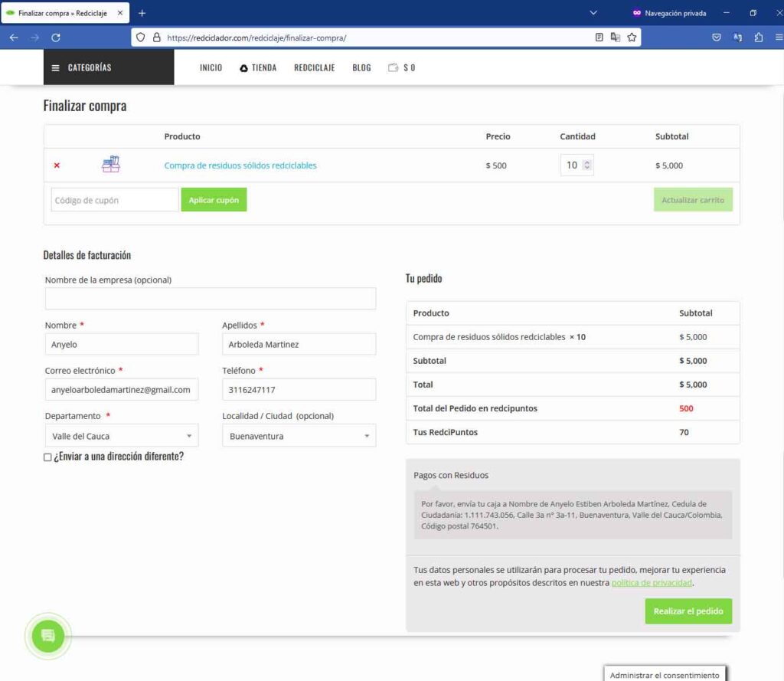
Task: Open the 'política de privacidad' link
Action: 652,583
